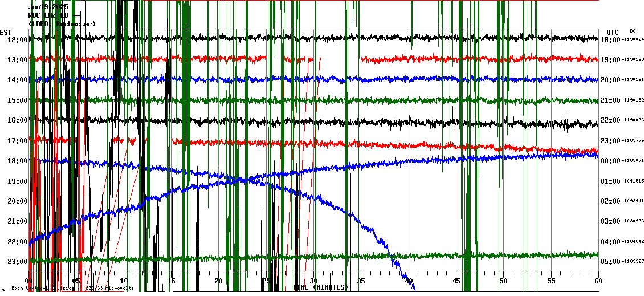The height and width of the screenshot is (296, 644).
Task: Click the DC value -1184642
Action: [x=632, y=241]
